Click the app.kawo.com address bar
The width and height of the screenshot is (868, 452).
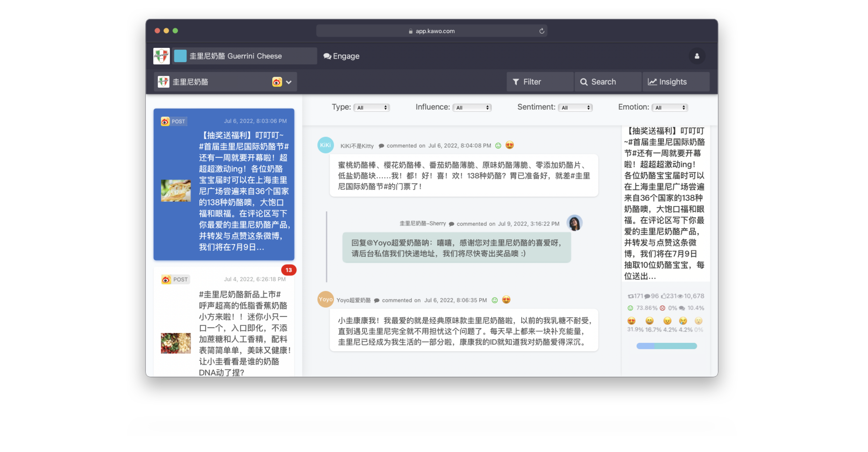[x=432, y=31]
